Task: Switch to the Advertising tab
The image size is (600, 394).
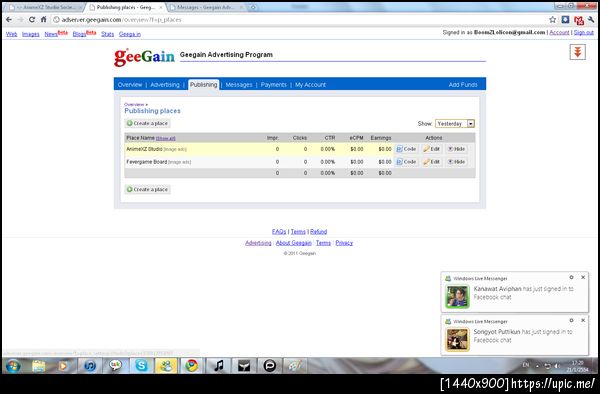Action: click(x=165, y=85)
